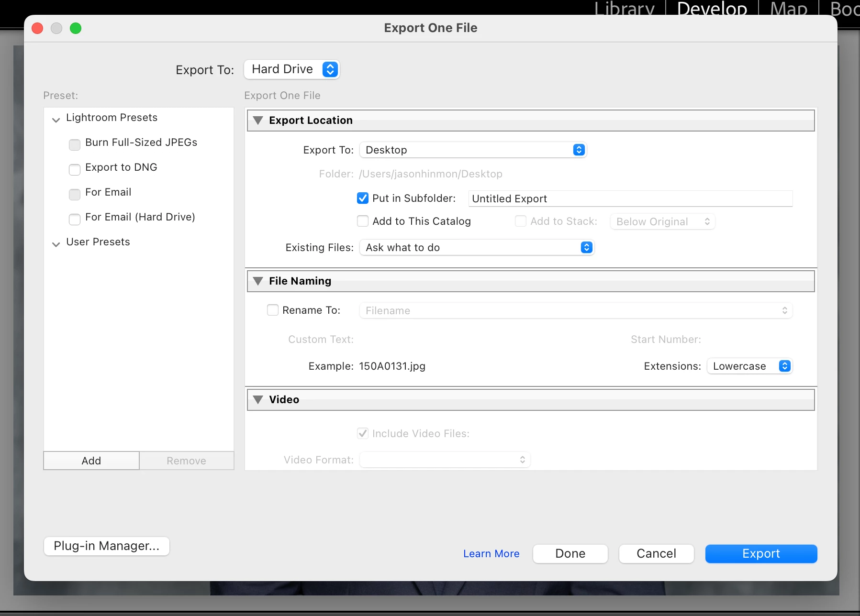Select the For Email (Hard Drive) preset label

tap(140, 217)
